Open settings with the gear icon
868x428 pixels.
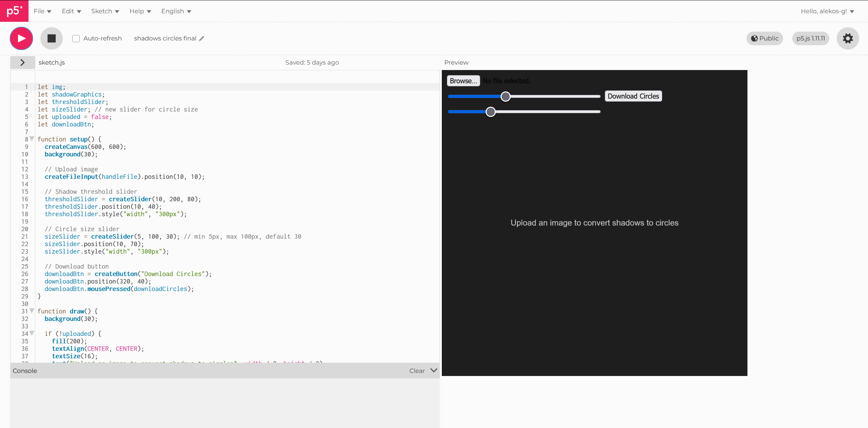[848, 38]
